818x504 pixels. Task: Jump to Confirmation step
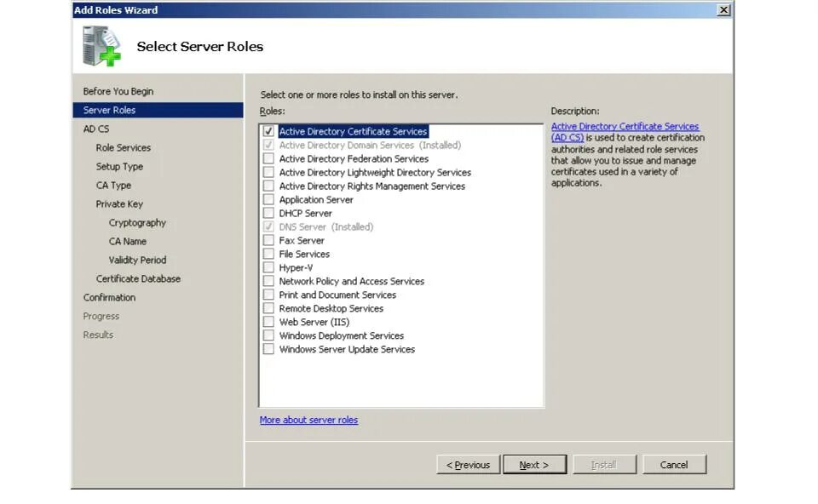point(110,297)
